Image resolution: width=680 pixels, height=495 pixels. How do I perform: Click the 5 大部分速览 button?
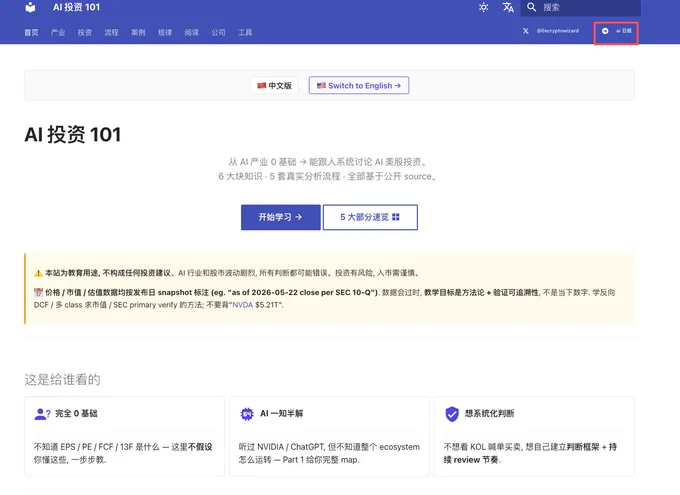click(x=370, y=217)
